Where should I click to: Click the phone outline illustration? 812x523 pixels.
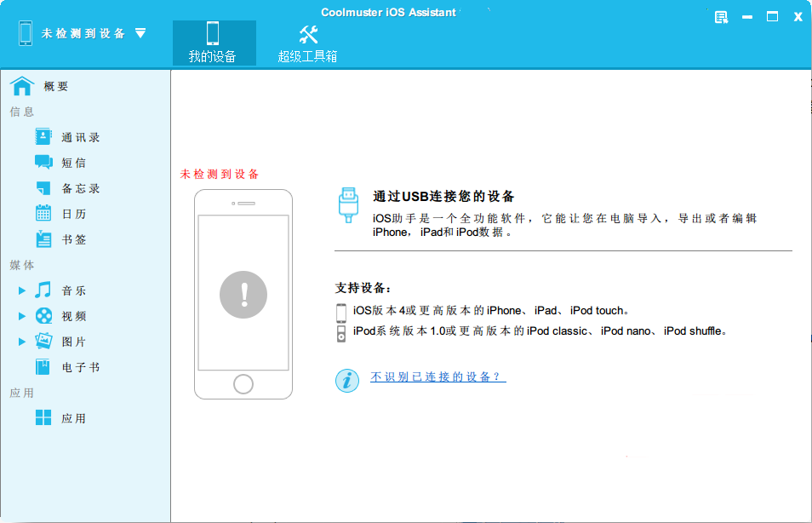click(243, 294)
